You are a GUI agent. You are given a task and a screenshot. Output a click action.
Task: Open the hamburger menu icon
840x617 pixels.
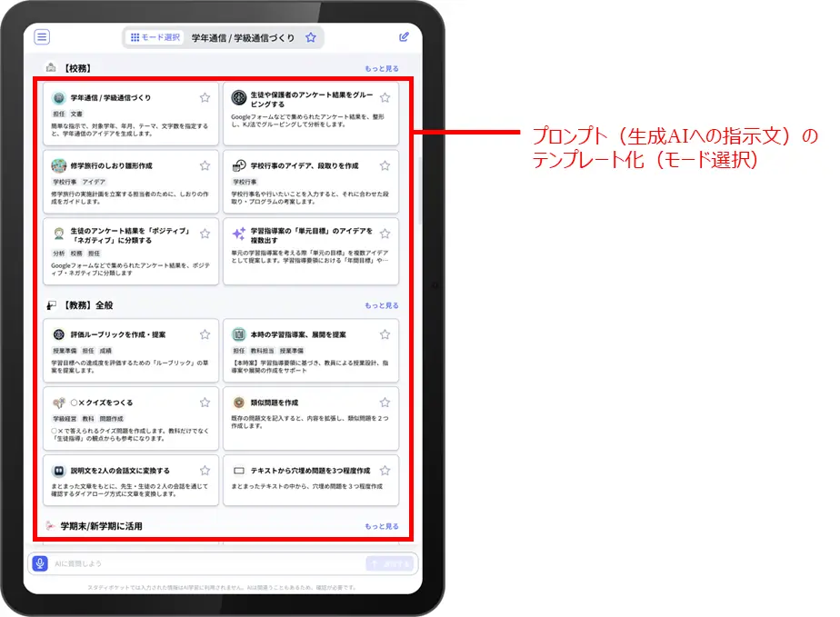pos(42,37)
